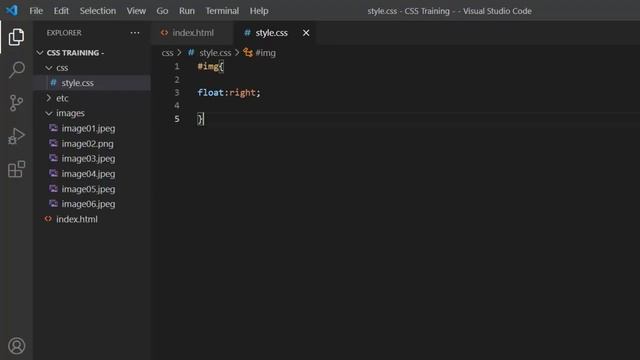The width and height of the screenshot is (640, 360).
Task: Open the Explorer view in activity bar
Action: [16, 37]
